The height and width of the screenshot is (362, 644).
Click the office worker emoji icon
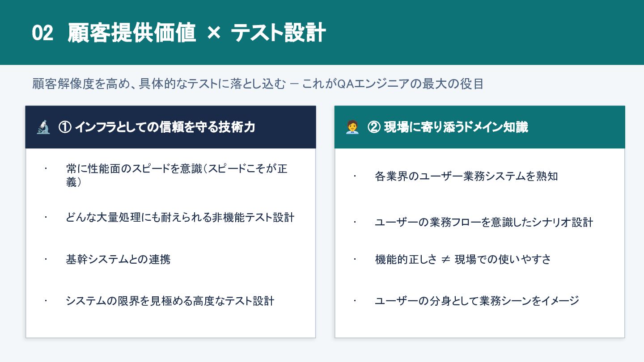[352, 128]
